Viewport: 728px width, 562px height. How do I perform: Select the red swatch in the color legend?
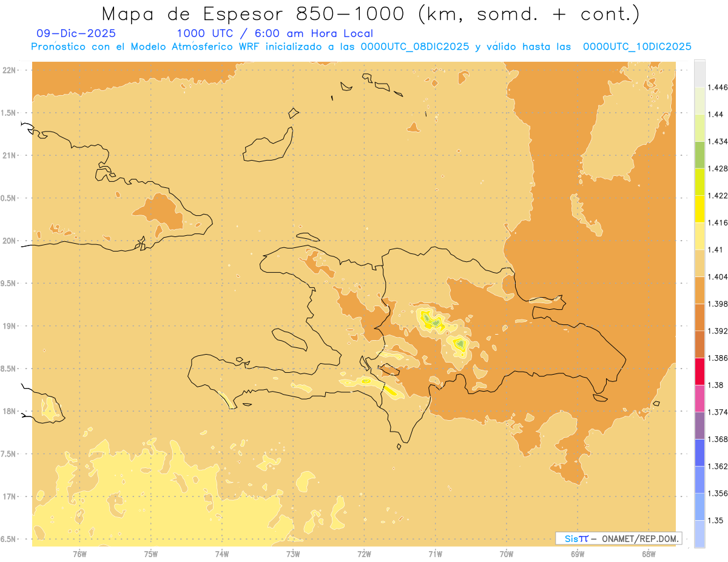(x=699, y=372)
